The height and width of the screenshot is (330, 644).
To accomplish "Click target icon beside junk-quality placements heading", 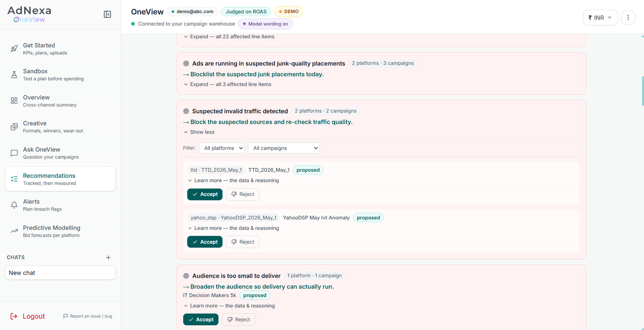I will pyautogui.click(x=186, y=64).
